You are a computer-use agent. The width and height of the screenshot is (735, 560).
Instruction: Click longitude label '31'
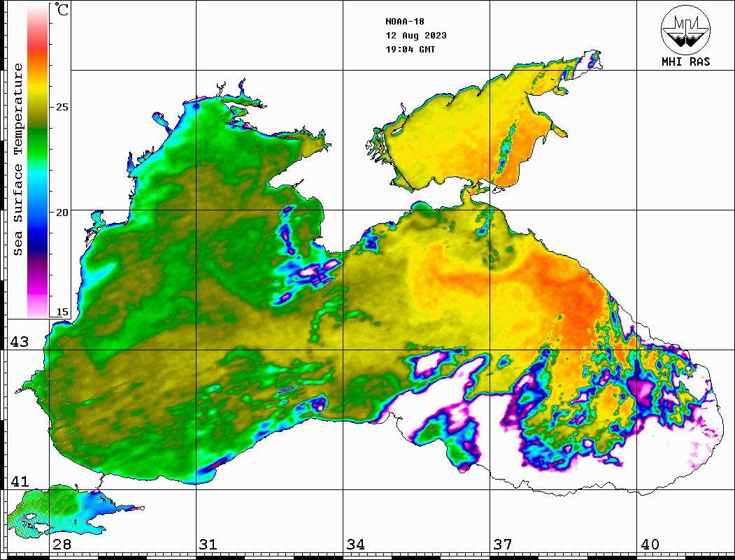click(x=208, y=545)
